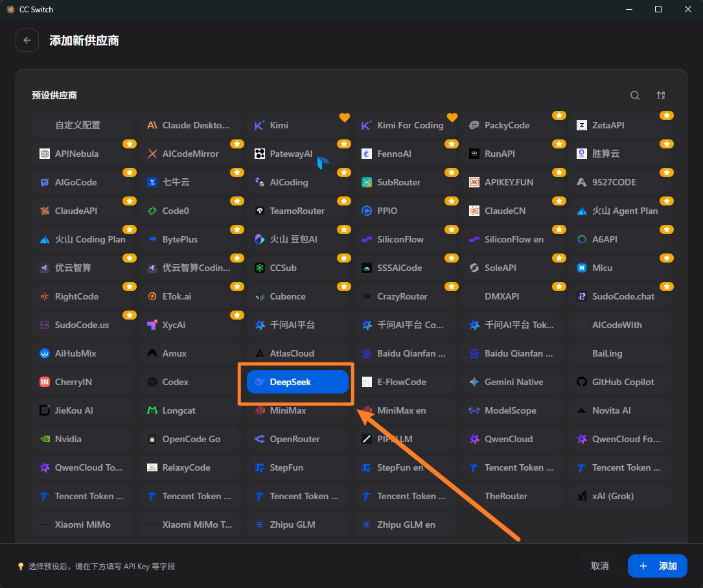Toggle the sort order icon
Image resolution: width=703 pixels, height=588 pixels.
pos(661,95)
